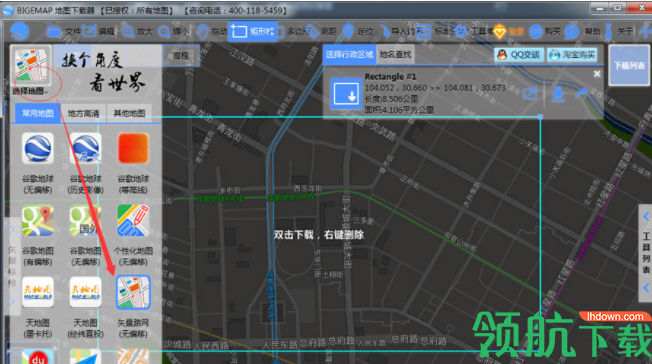This screenshot has height=364, width=652.
Task: Click the 高程 elevation tab
Action: coord(181,56)
